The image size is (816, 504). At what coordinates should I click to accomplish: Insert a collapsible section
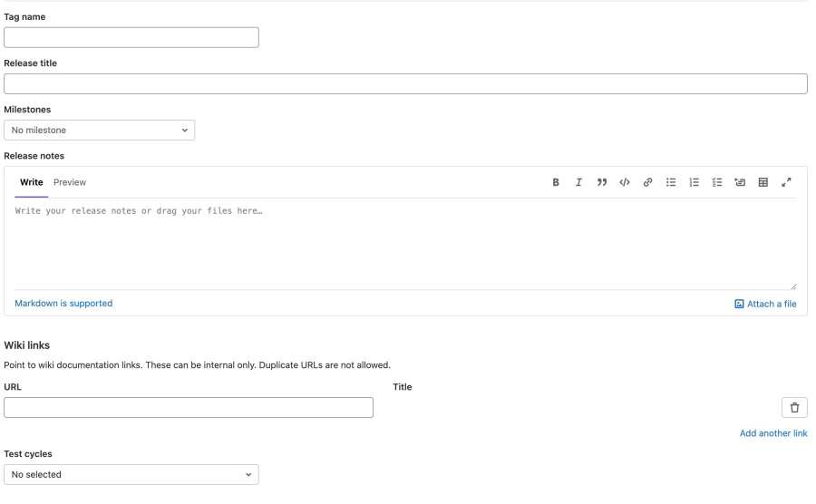coord(740,182)
